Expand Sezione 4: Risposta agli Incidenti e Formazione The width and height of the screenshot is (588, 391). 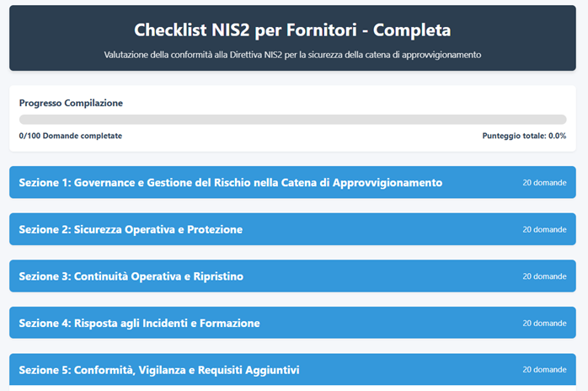pos(139,323)
